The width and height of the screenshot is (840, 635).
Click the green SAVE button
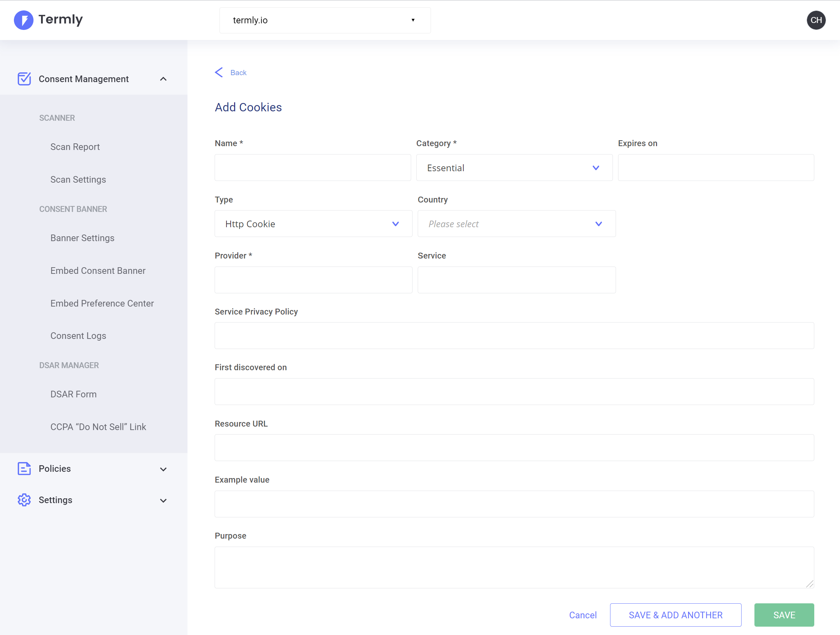coord(784,615)
